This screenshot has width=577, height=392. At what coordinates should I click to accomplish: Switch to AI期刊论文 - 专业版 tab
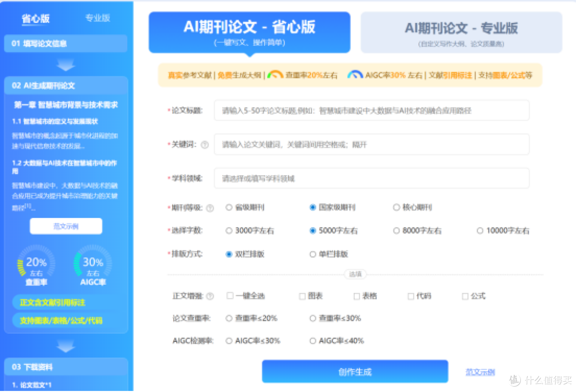point(461,33)
